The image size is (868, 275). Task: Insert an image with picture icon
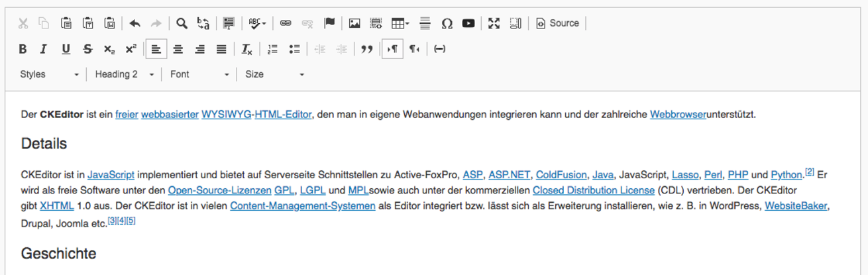pyautogui.click(x=354, y=23)
